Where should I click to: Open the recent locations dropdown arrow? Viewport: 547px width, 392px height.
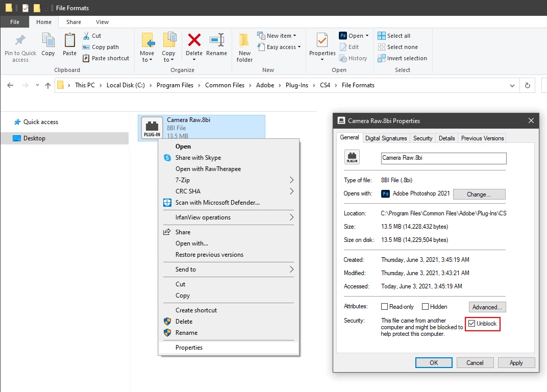click(x=37, y=85)
